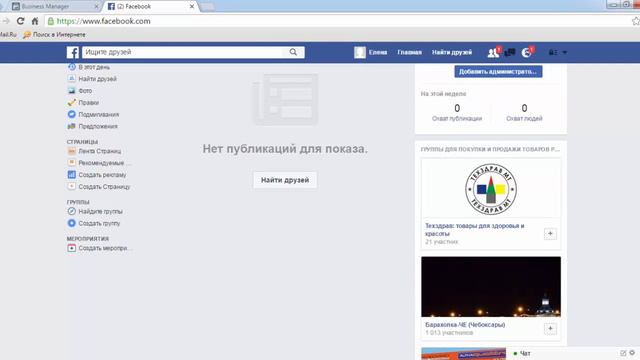Open 'Фото' in left sidebar
Image resolution: width=640 pixels, height=360 pixels.
click(x=85, y=91)
